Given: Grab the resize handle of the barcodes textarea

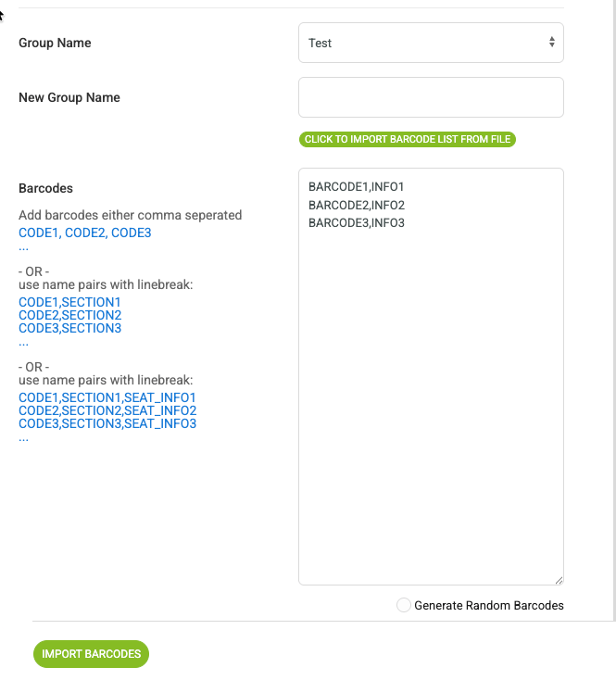Looking at the screenshot, I should 559,580.
